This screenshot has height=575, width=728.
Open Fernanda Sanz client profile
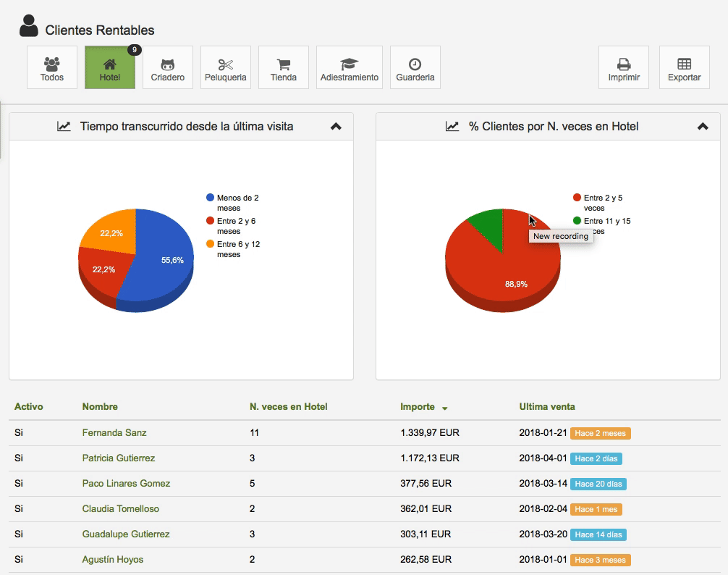pos(114,433)
